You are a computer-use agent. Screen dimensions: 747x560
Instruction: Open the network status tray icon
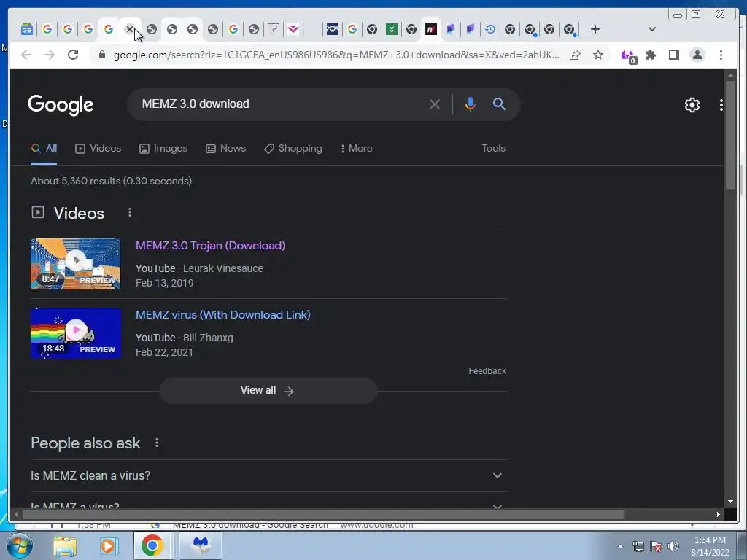pos(638,546)
